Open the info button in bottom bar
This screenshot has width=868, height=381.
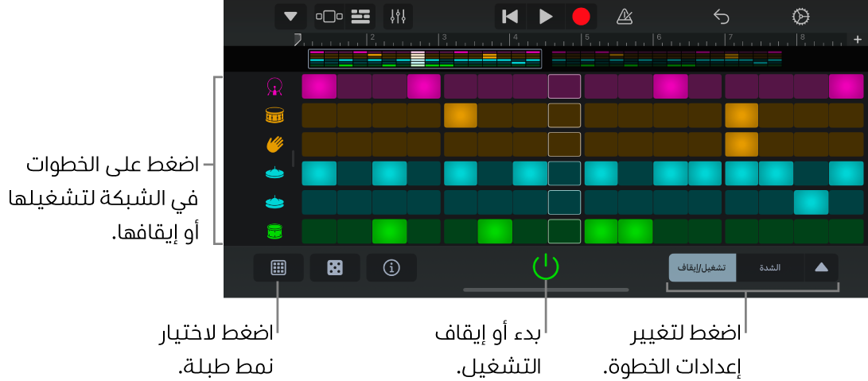[x=391, y=268]
